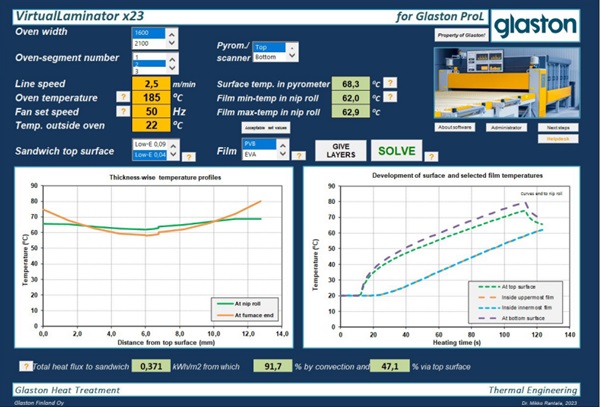
Task: Click total heat flux value 0,371
Action: point(151,366)
